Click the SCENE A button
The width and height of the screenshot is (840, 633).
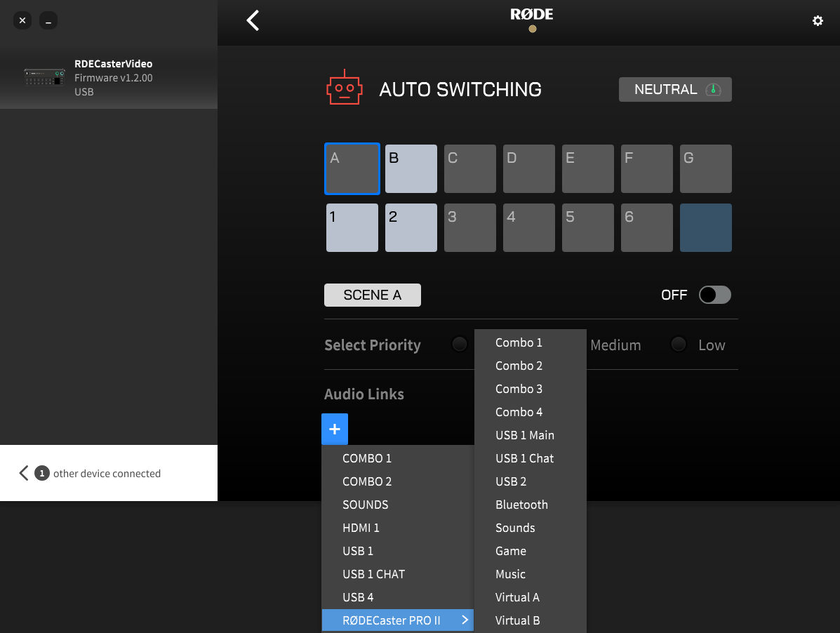click(x=372, y=295)
